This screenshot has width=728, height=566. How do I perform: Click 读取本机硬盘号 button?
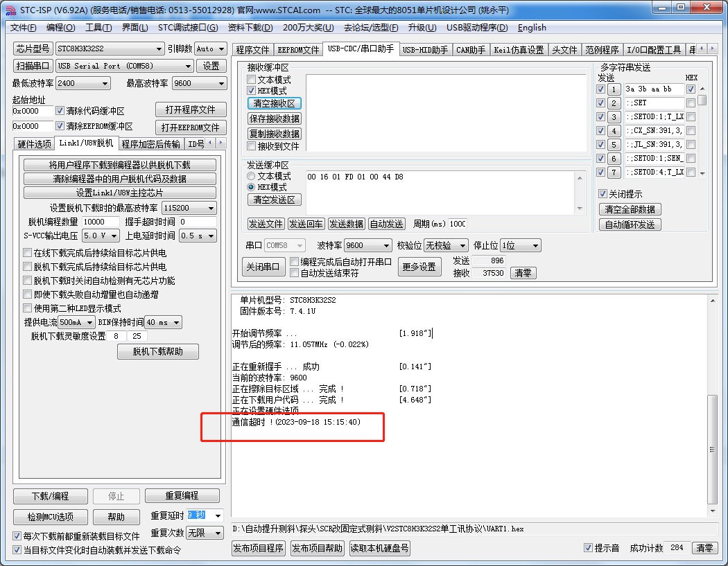(379, 548)
